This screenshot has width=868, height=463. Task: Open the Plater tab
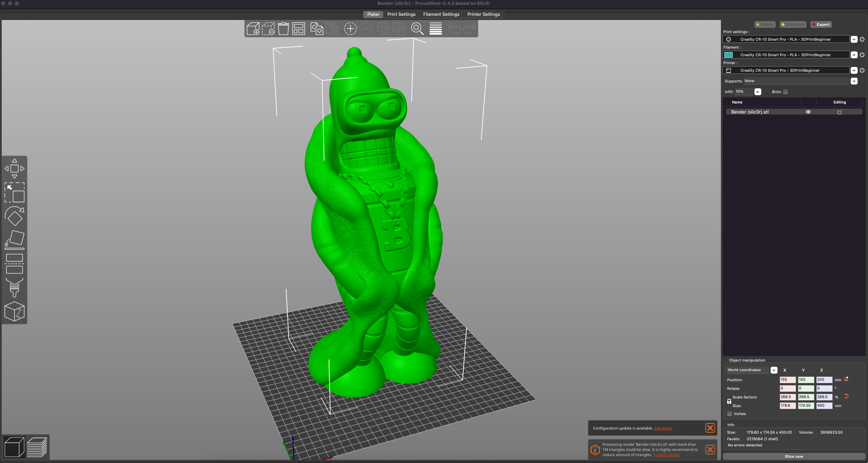click(x=373, y=14)
